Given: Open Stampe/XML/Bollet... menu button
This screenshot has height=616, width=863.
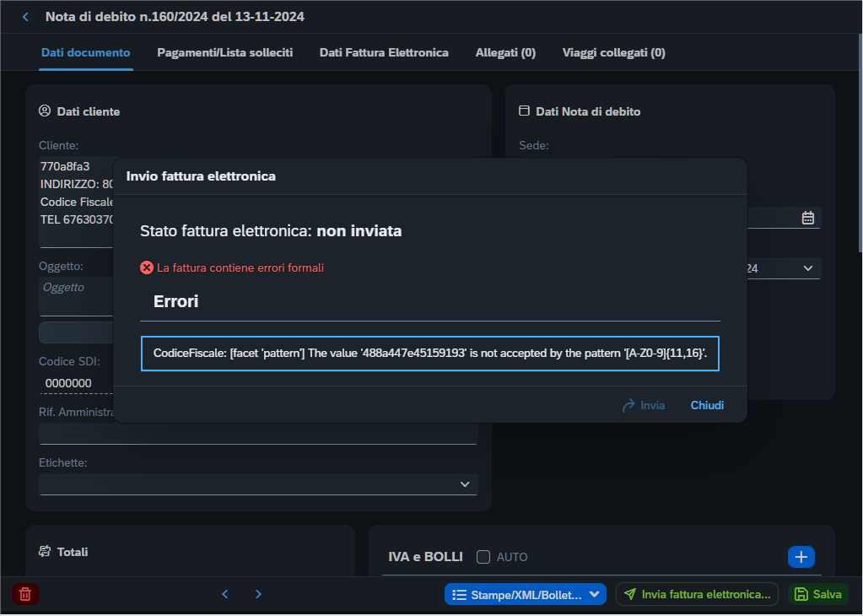Looking at the screenshot, I should 525,595.
